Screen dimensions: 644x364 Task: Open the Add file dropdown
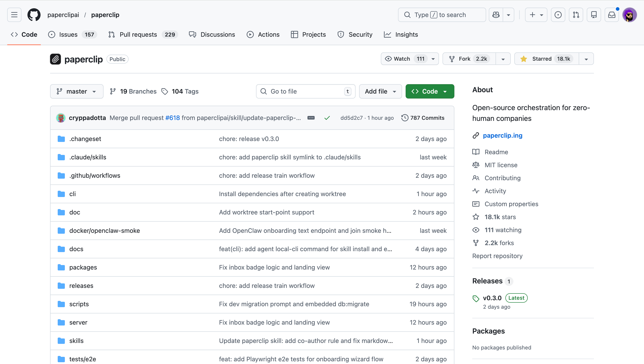[x=380, y=91]
